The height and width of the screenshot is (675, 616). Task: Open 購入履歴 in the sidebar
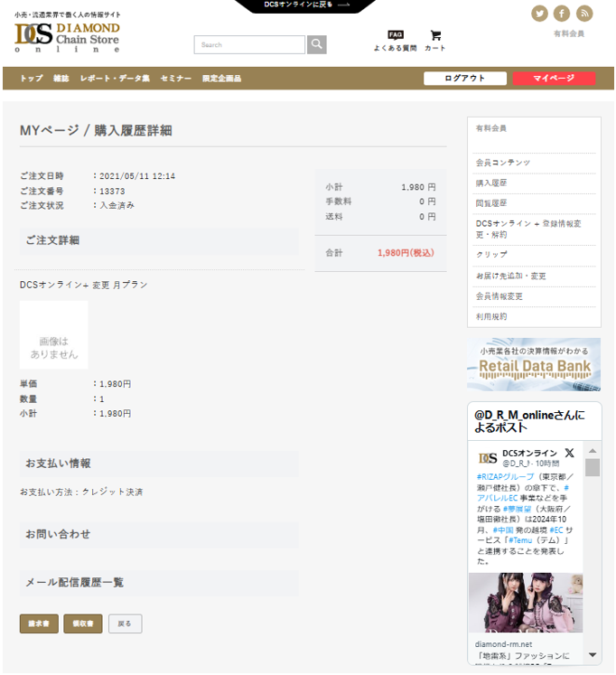point(491,183)
